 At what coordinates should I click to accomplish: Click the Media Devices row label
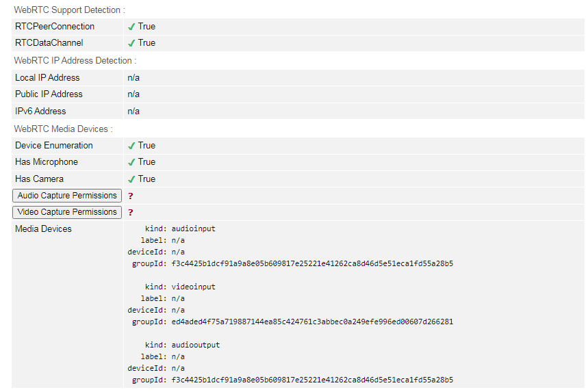(x=43, y=229)
